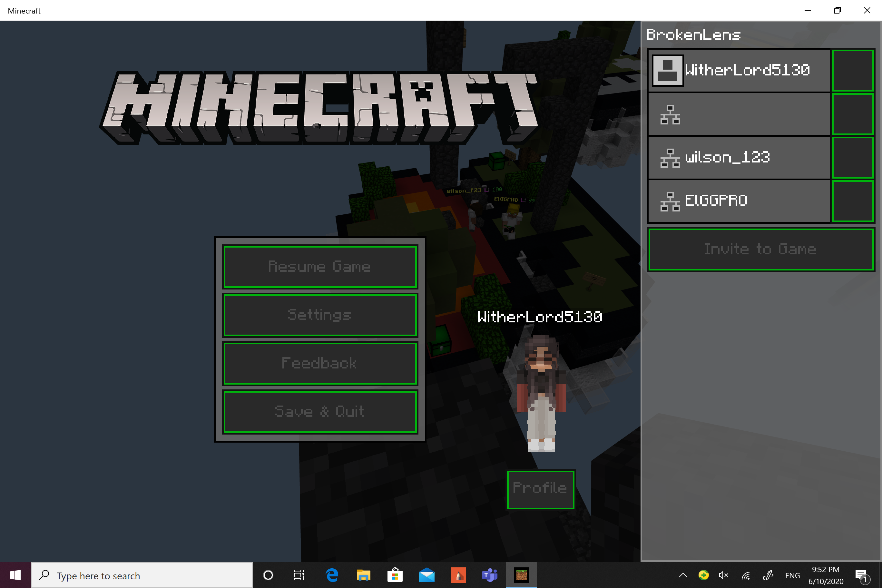Click the taskbar search box
This screenshot has width=882, height=588.
tap(142, 575)
